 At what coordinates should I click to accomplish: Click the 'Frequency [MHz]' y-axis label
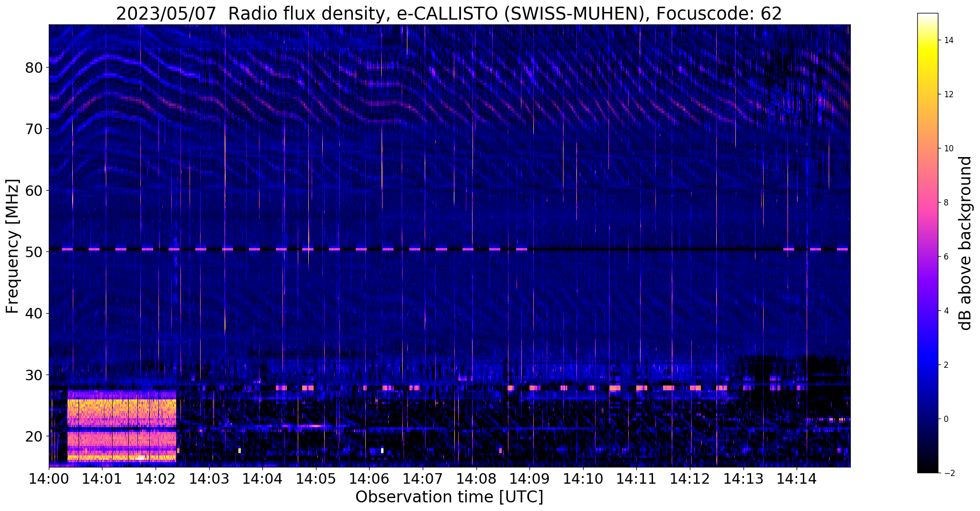point(12,246)
